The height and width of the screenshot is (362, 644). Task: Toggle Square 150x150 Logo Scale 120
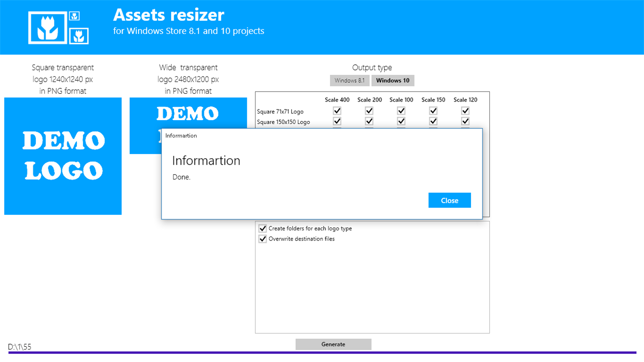coord(465,121)
